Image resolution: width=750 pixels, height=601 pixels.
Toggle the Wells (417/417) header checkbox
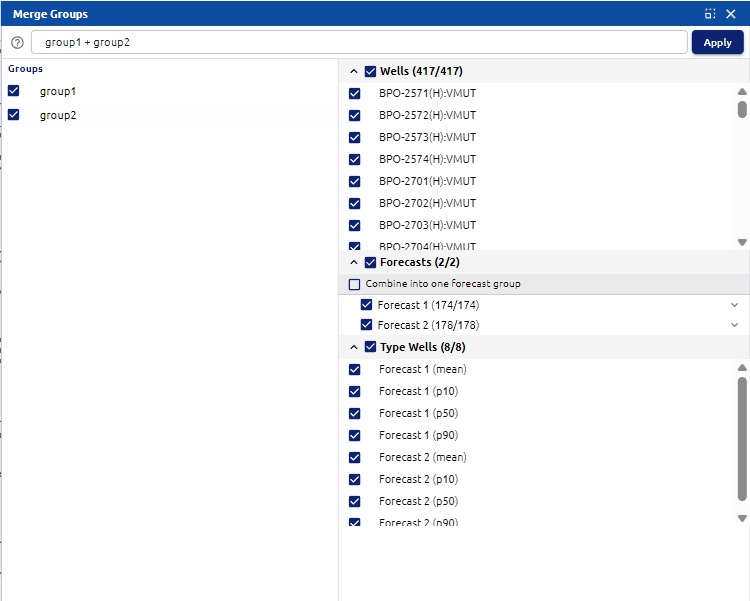point(370,71)
